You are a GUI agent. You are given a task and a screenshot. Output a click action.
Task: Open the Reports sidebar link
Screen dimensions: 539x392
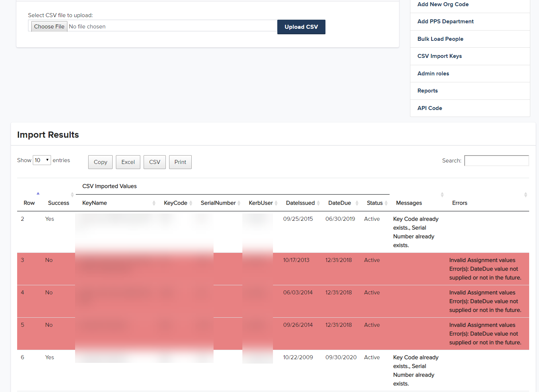[427, 91]
